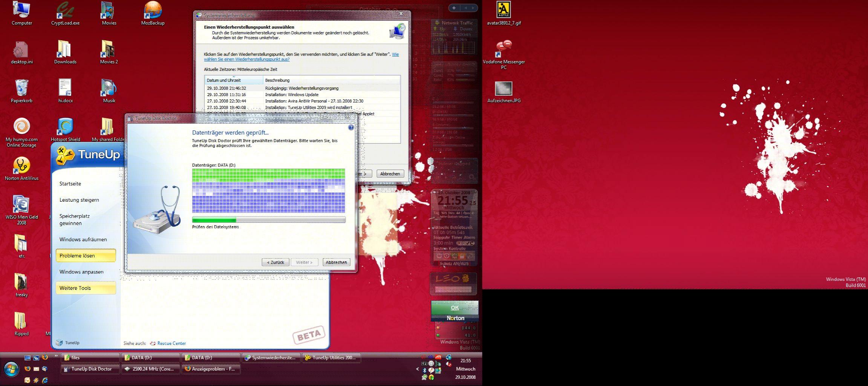Viewport: 868px width, 386px height.
Task: Expand hidden system tray icons arrow
Action: [x=417, y=369]
